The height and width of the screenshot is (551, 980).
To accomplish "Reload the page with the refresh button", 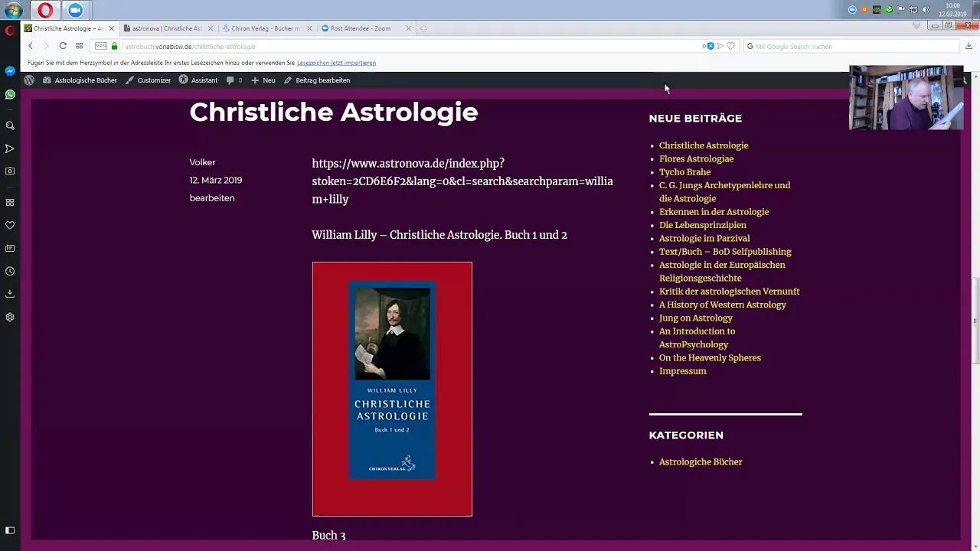I will point(63,46).
